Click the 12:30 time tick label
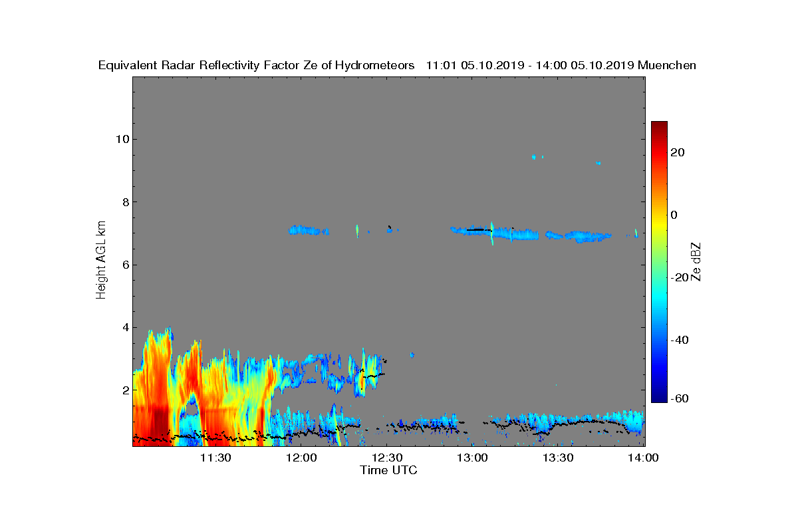 click(x=387, y=458)
